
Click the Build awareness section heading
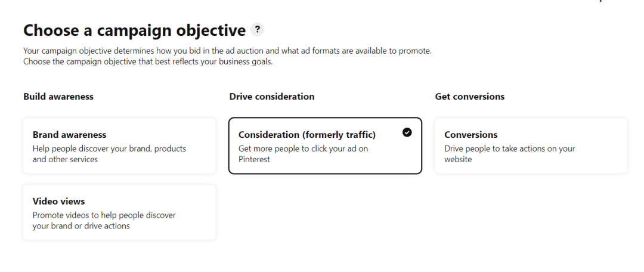pos(58,97)
